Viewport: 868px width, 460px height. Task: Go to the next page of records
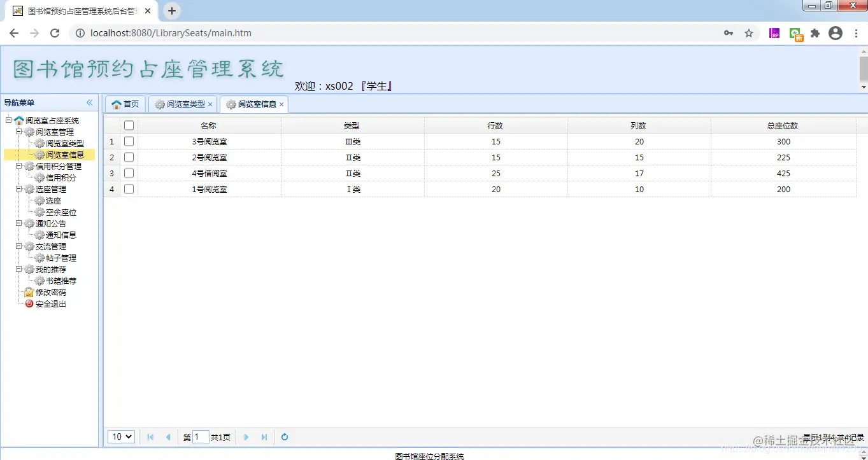[x=246, y=437]
